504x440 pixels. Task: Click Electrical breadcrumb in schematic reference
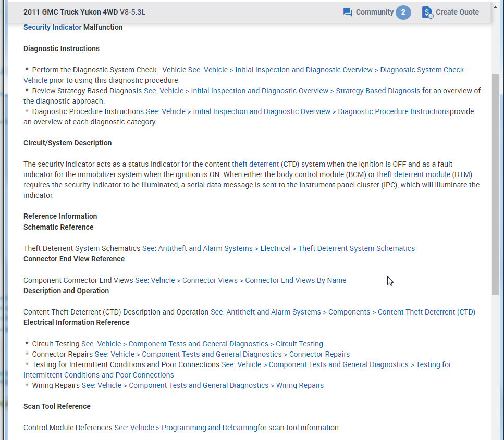coord(275,248)
